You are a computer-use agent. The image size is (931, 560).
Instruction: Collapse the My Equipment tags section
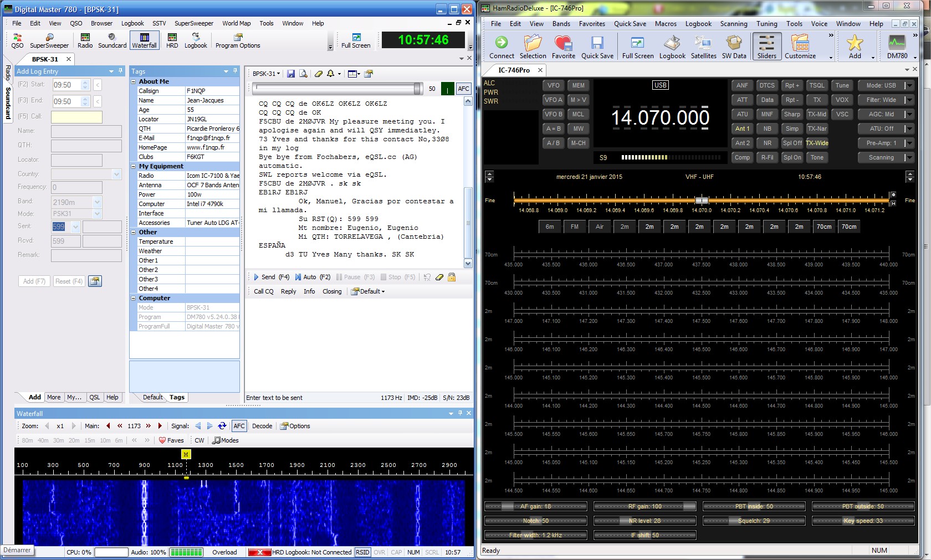point(134,166)
